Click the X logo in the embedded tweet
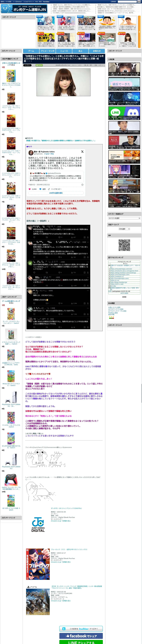Image resolution: width=142 pixels, height=644 pixels. (x=82, y=151)
